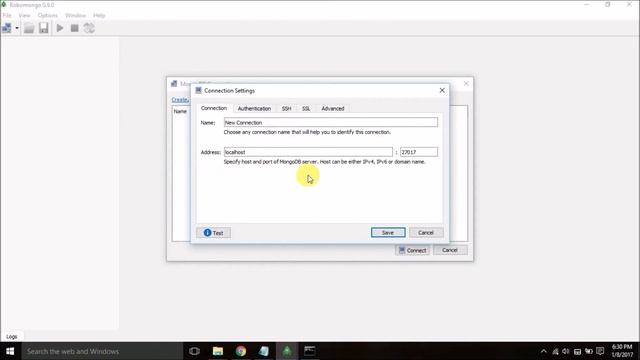Open the Logs panel tab
Screen dimensions: 640x360
[x=12, y=337]
